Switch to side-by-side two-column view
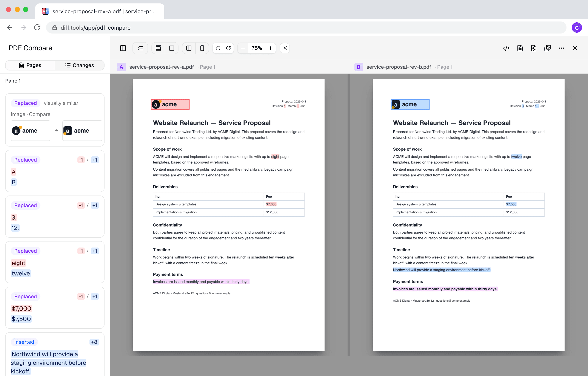588x376 pixels. click(x=189, y=48)
